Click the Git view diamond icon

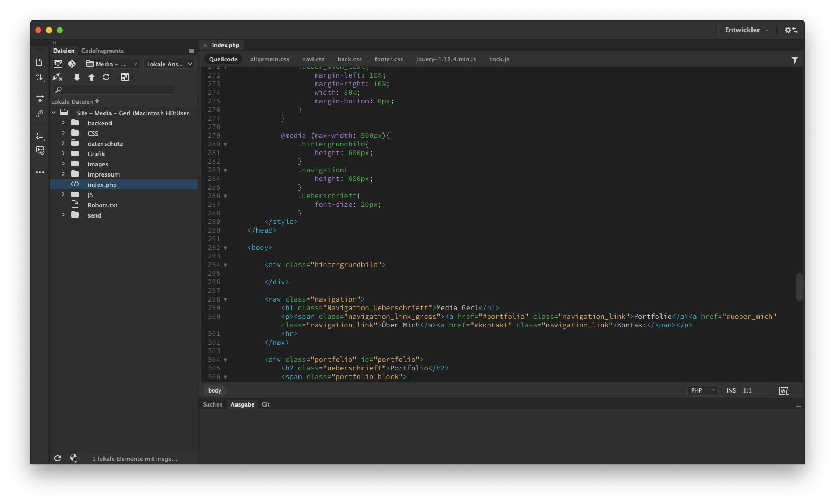pos(72,64)
